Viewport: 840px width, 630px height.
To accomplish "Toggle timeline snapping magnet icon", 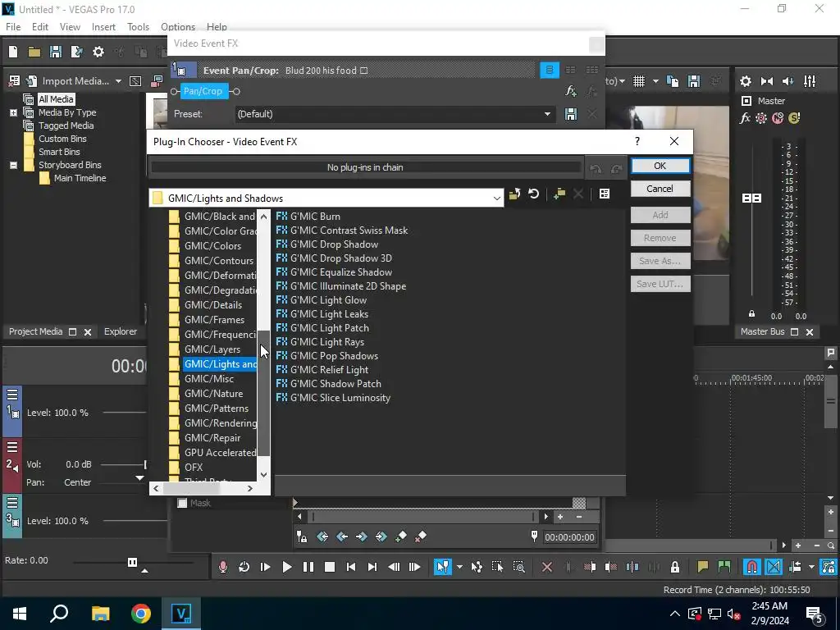I will (x=752, y=567).
